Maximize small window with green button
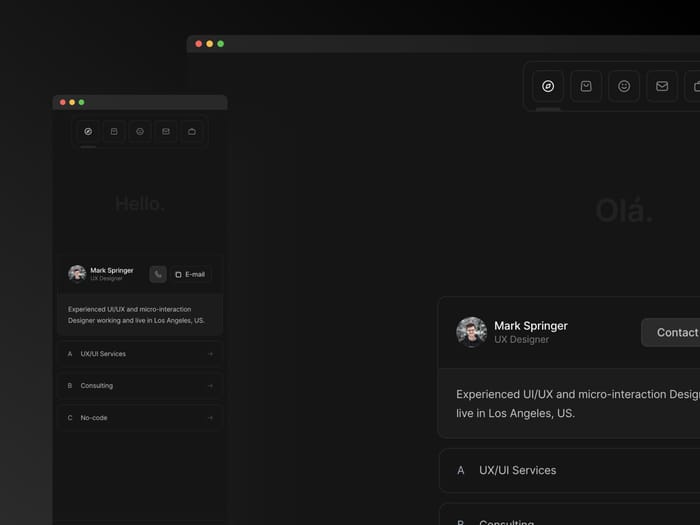 click(81, 102)
